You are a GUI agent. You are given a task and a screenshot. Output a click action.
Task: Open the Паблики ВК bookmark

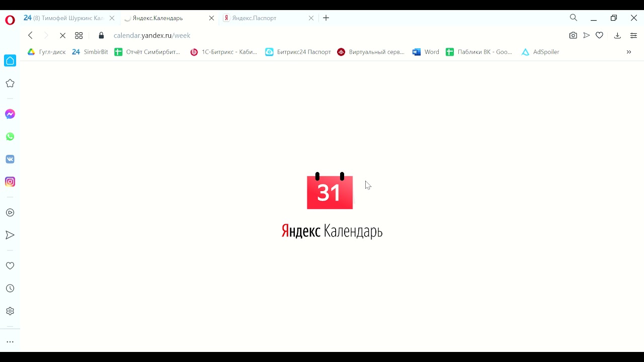click(479, 52)
